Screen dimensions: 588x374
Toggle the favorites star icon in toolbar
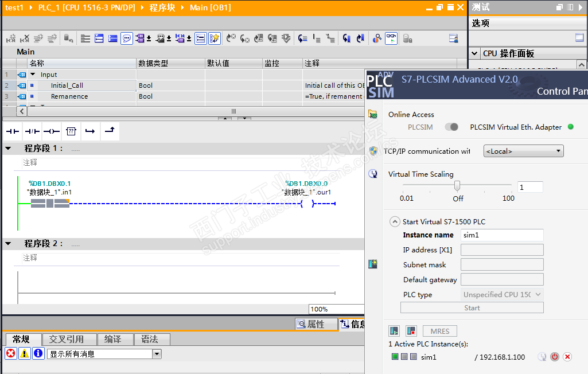215,38
